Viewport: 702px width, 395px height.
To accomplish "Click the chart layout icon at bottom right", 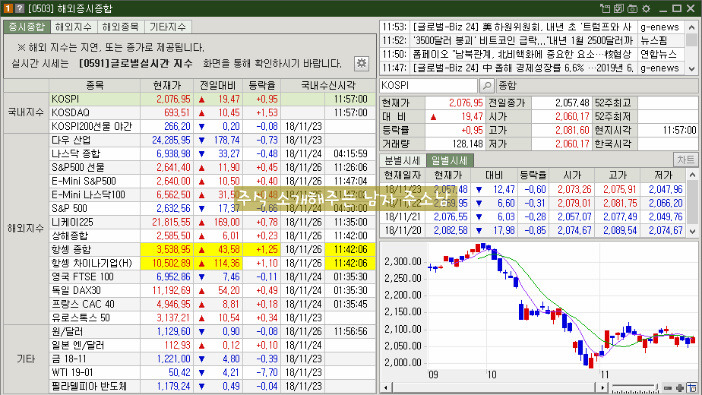I will [x=692, y=387].
